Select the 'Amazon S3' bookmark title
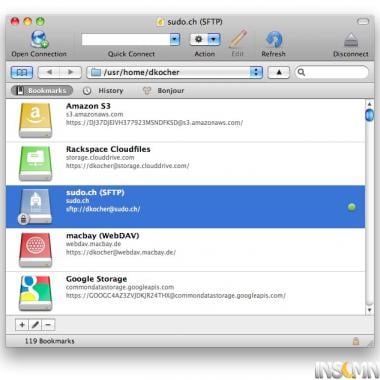This screenshot has width=380, height=380. (88, 106)
